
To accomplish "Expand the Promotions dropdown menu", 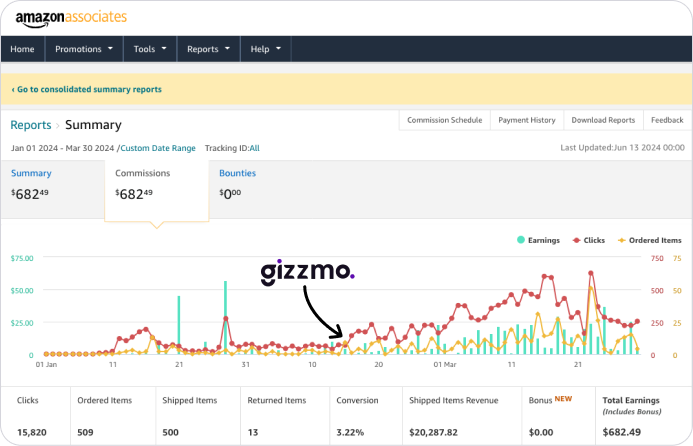I will click(x=83, y=49).
